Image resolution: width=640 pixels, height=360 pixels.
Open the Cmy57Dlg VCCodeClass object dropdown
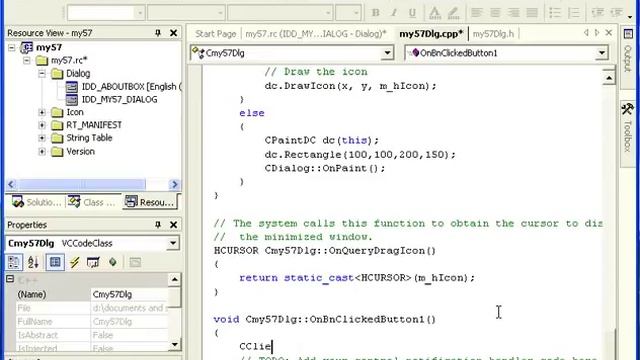tap(173, 243)
